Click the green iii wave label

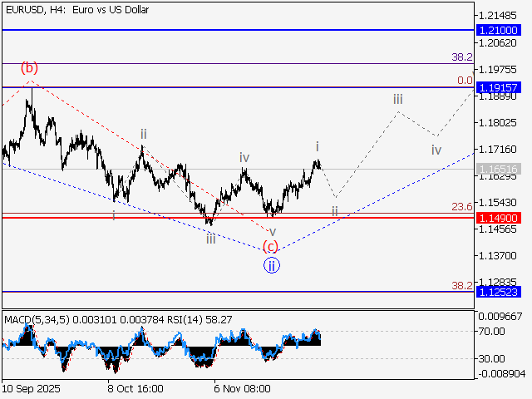[x=211, y=239]
